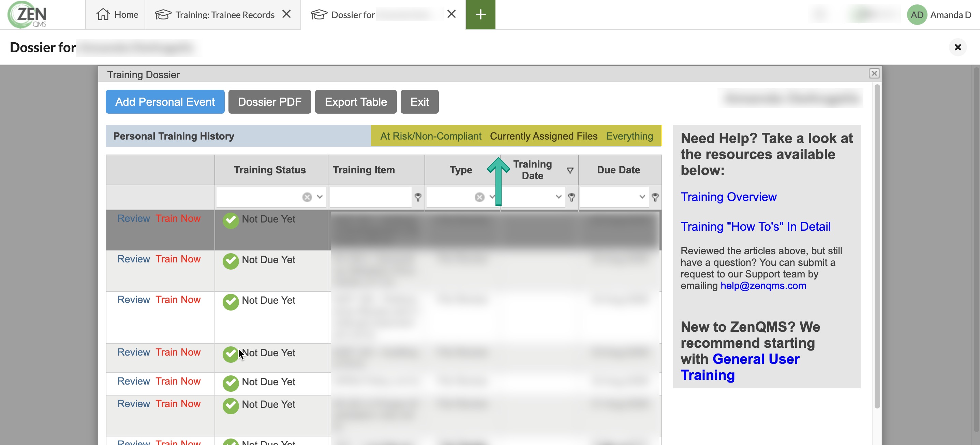This screenshot has height=445, width=980.
Task: Close the Training: Trainee Records tab
Action: [286, 14]
